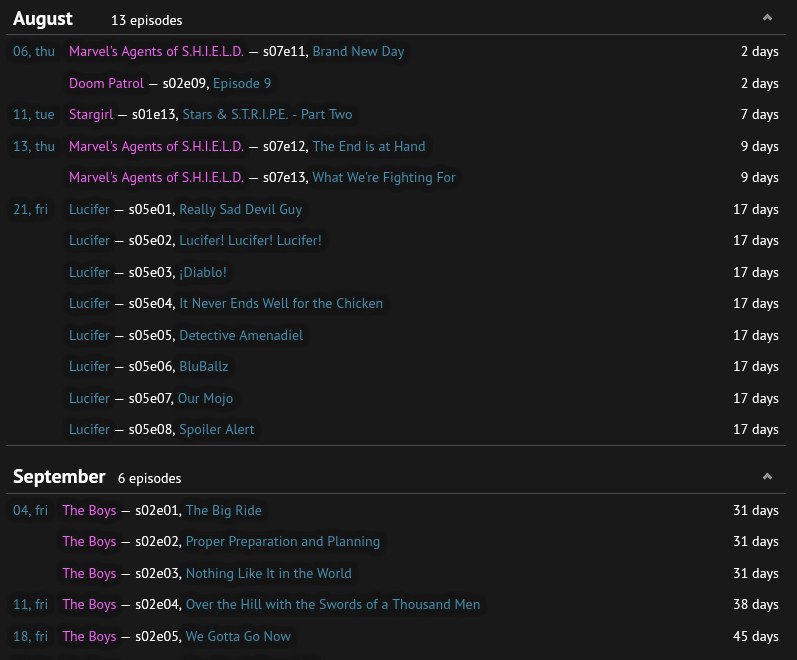Screen dimensions: 797x660
Task: Open the BluBallz episode link
Action: click(204, 367)
